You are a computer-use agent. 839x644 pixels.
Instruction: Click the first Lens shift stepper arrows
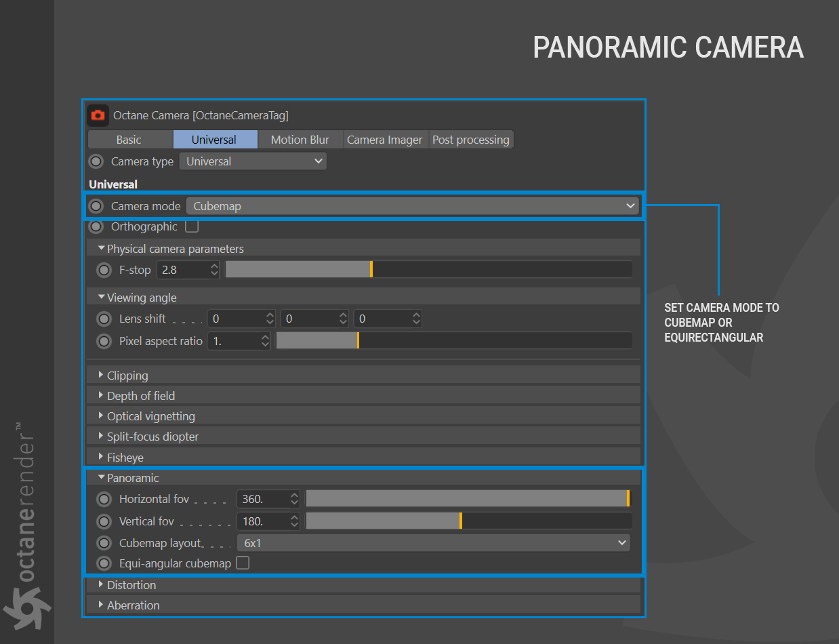point(270,319)
